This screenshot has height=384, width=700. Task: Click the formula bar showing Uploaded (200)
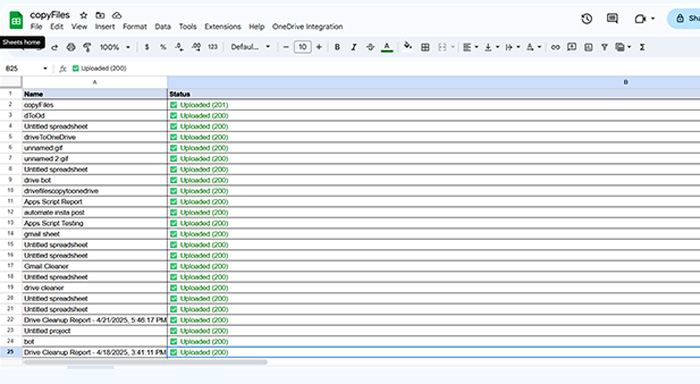tap(384, 68)
